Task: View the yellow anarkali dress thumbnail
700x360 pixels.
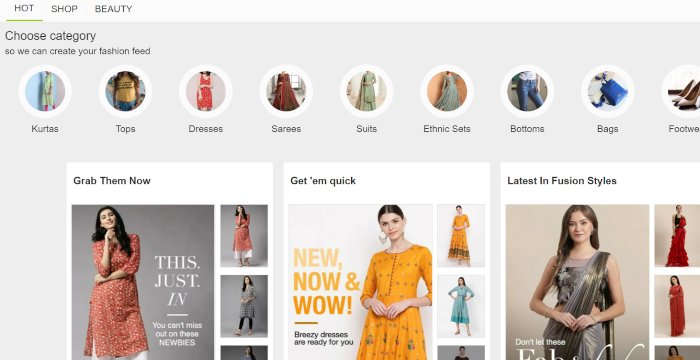Action: click(461, 236)
